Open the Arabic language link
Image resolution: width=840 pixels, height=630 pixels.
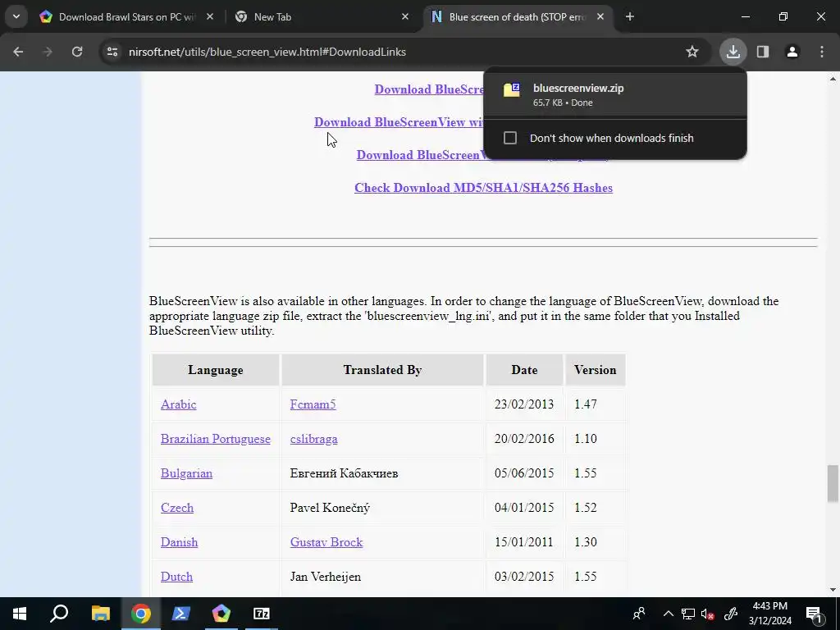click(178, 404)
